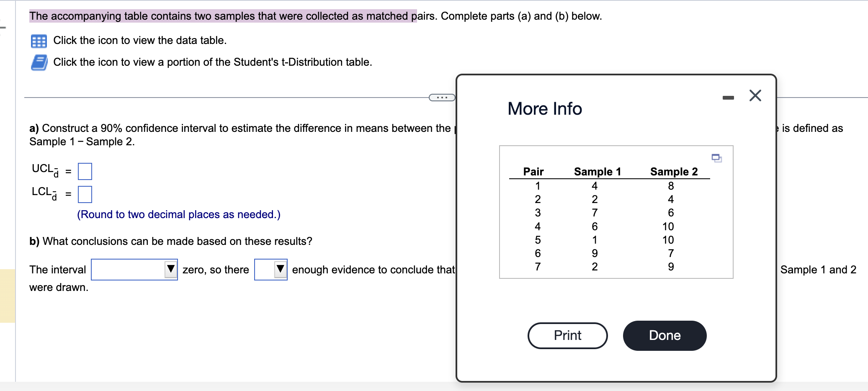Image resolution: width=868 pixels, height=391 pixels.
Task: Click the LCL answer input box
Action: point(85,194)
